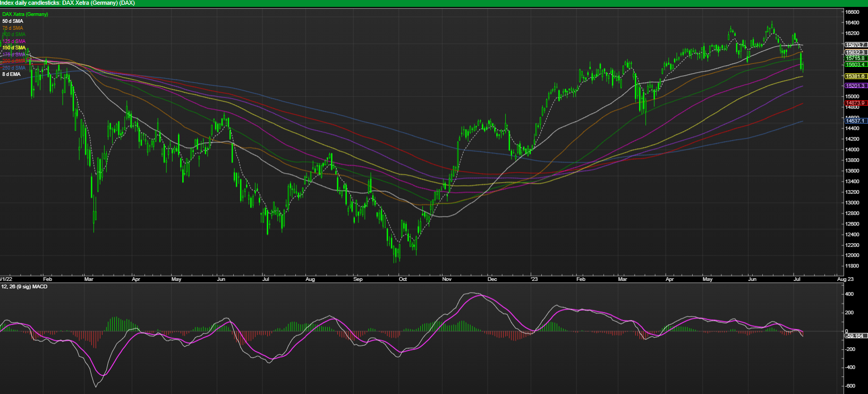Select the 'Sep' date axis label

358,279
